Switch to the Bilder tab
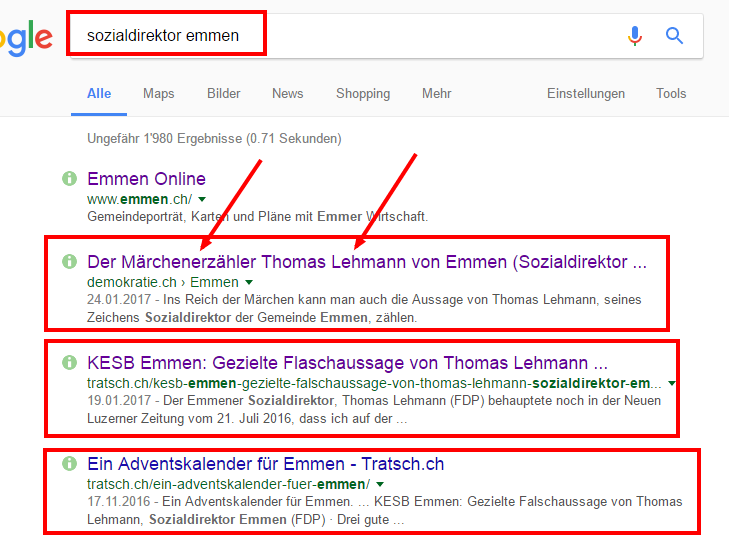729x542 pixels. 224,93
